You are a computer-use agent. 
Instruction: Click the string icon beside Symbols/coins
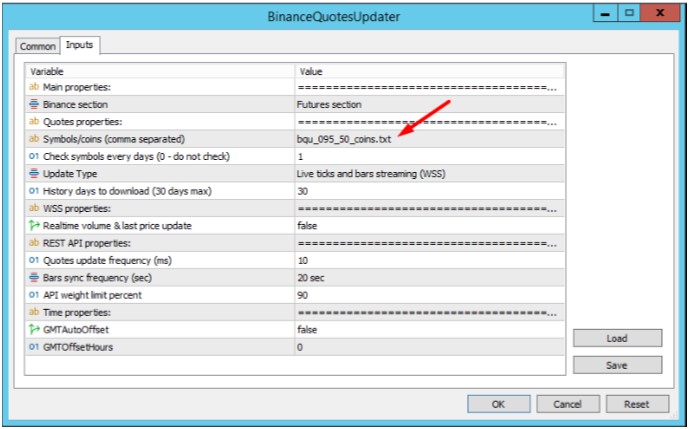click(x=34, y=139)
